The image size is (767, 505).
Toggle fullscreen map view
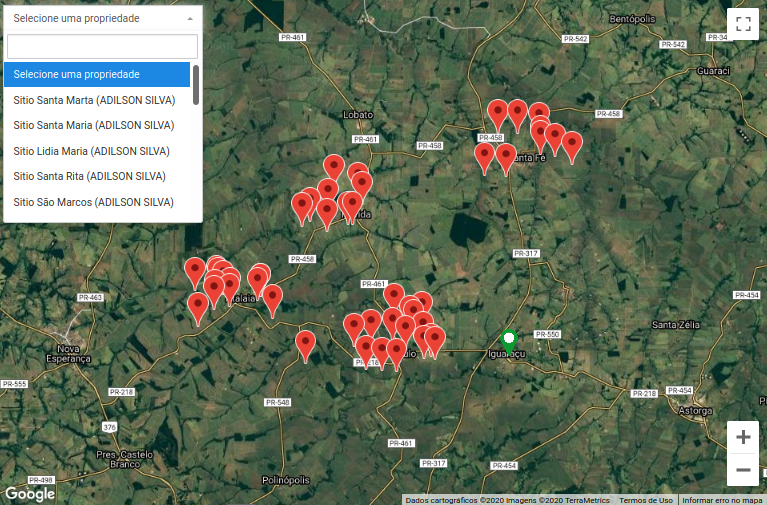[x=743, y=23]
